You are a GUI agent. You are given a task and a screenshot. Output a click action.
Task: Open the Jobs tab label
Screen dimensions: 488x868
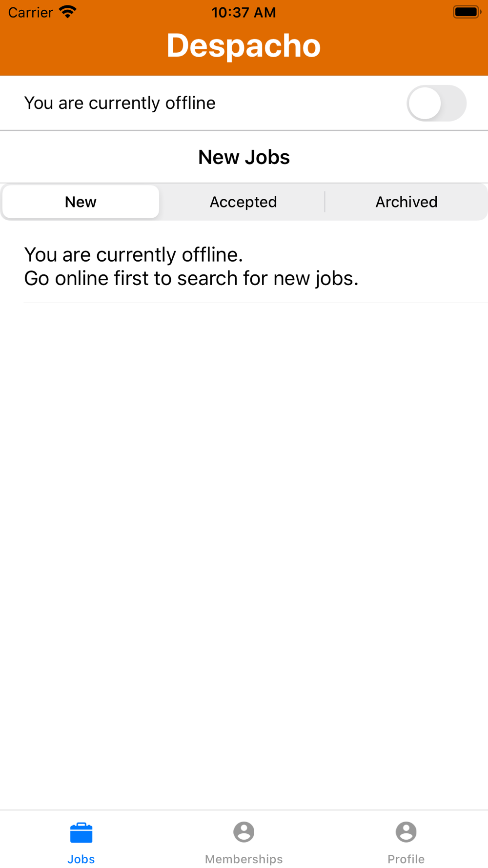pyautogui.click(x=81, y=859)
